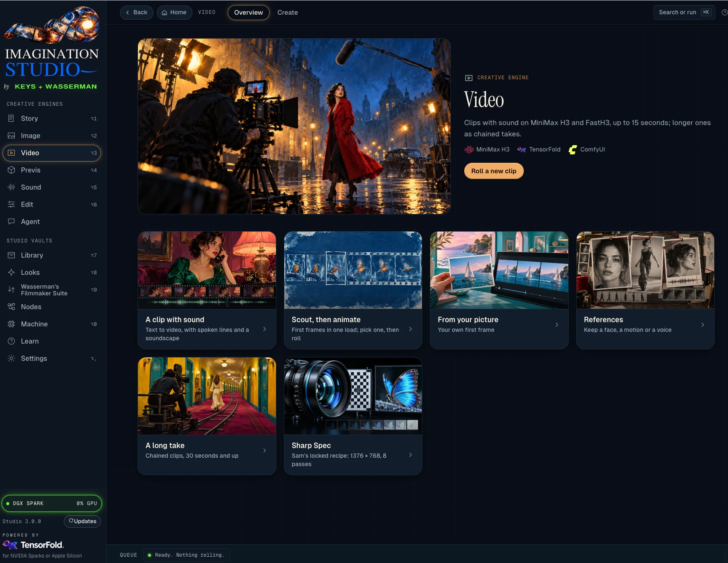
Task: Open the kingfisher Scout then animate thumbnail
Action: pos(353,270)
